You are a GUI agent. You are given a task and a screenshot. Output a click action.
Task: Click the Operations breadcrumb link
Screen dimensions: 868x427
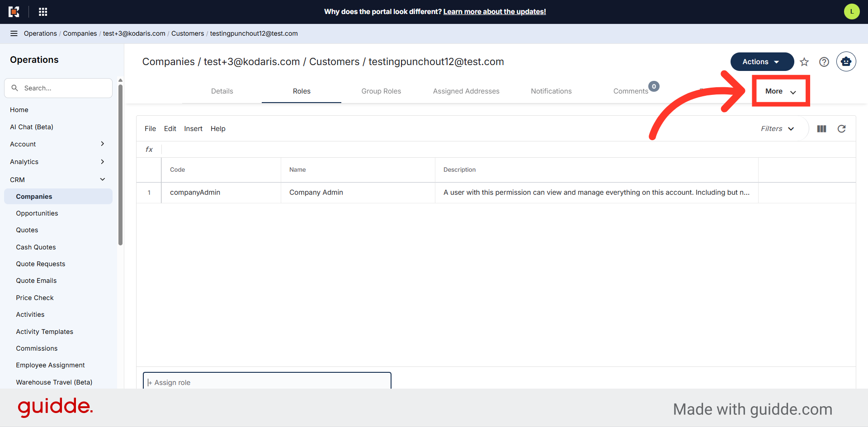pos(40,33)
